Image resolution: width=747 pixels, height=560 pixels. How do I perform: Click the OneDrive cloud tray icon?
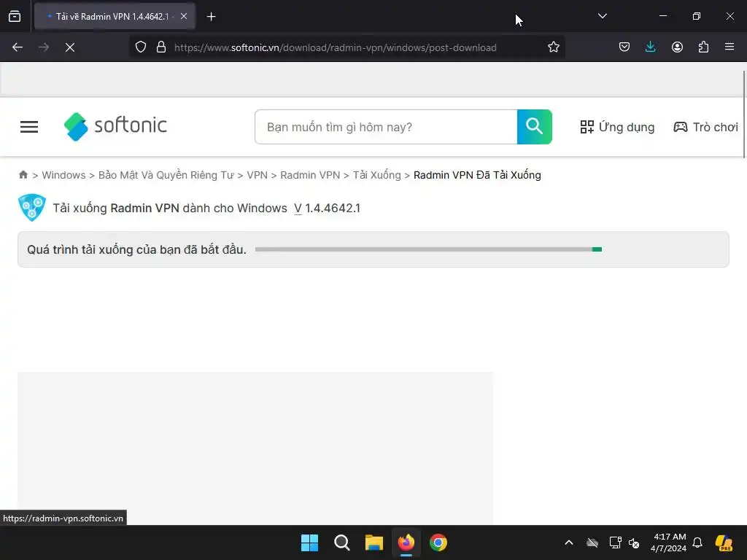coord(592,542)
